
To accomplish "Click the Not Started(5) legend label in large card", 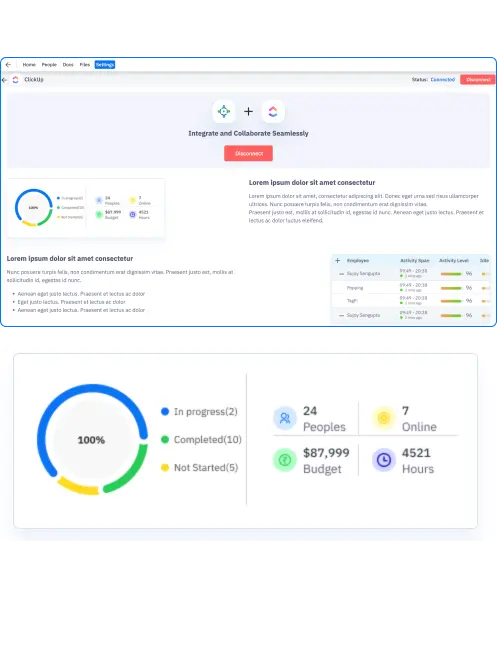I will tap(206, 468).
